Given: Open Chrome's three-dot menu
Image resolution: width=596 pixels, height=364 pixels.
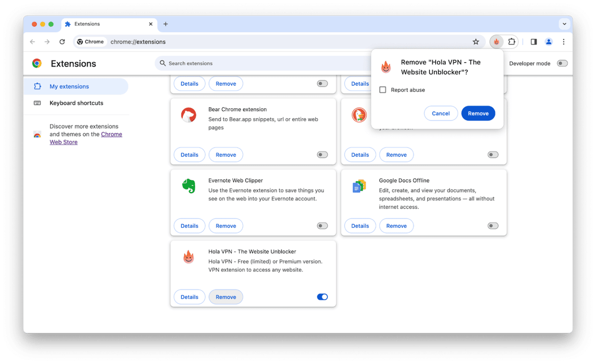Looking at the screenshot, I should [x=564, y=42].
